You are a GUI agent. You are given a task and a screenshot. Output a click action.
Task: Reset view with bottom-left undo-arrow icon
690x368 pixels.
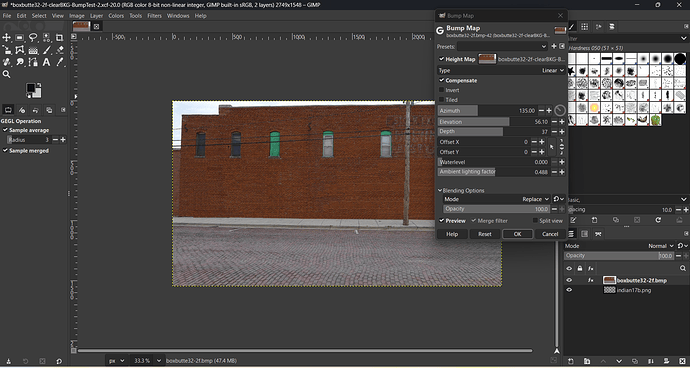point(59,361)
